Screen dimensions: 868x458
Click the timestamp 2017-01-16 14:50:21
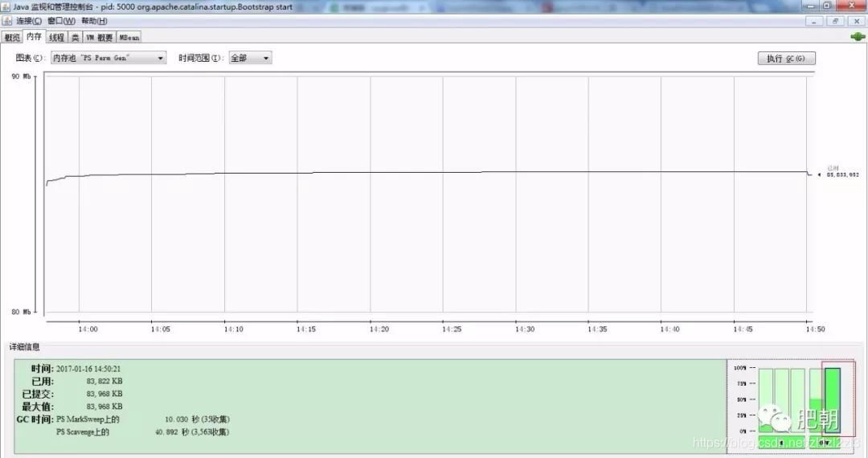(x=88, y=369)
